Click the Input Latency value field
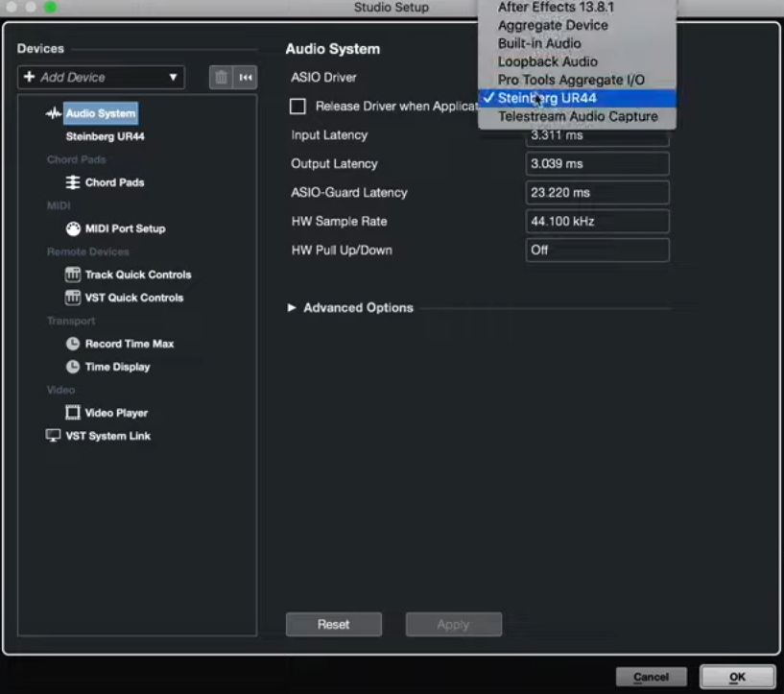784x694 pixels. click(x=598, y=136)
